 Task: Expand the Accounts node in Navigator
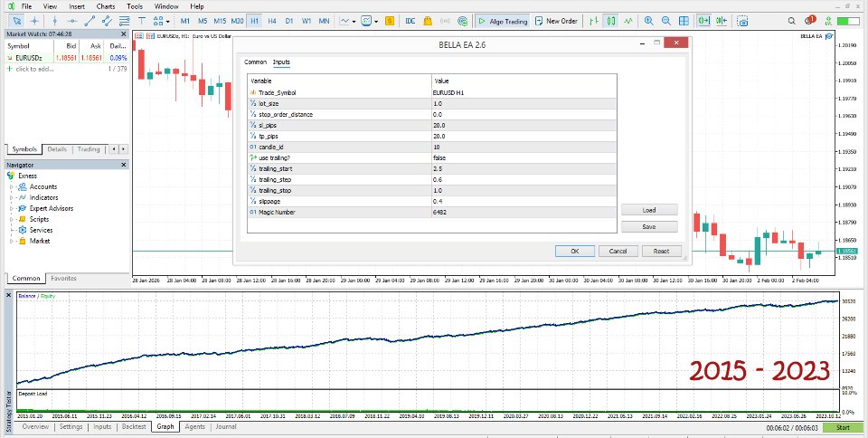click(x=11, y=187)
